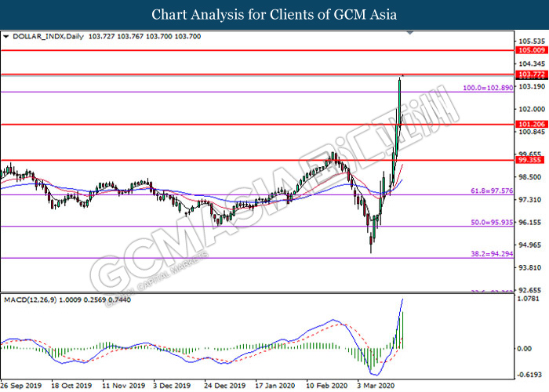Click the MACD scale value 0.00
Image resolution: width=549 pixels, height=392 pixels.
[x=524, y=348]
